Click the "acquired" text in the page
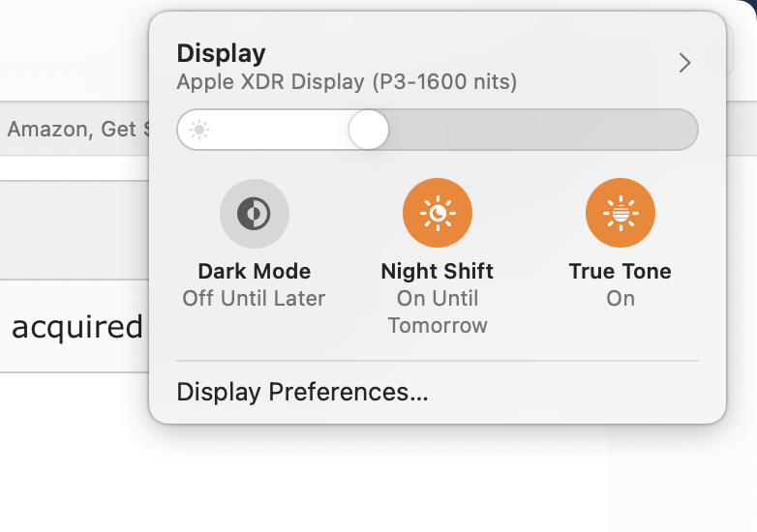Image resolution: width=757 pixels, height=532 pixels. 77,327
